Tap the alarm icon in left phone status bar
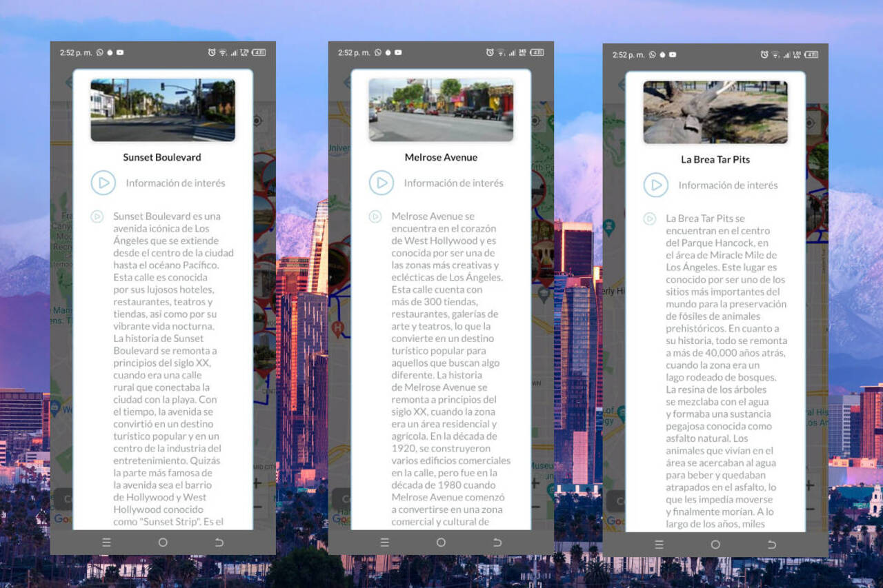Screen dimensions: 883x588 (212, 52)
